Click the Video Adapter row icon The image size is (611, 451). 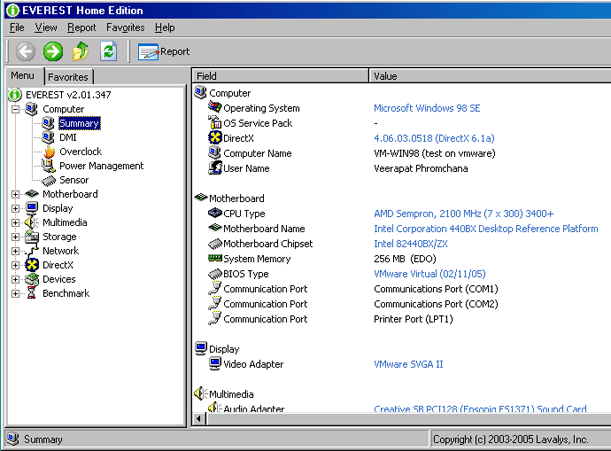click(x=215, y=364)
